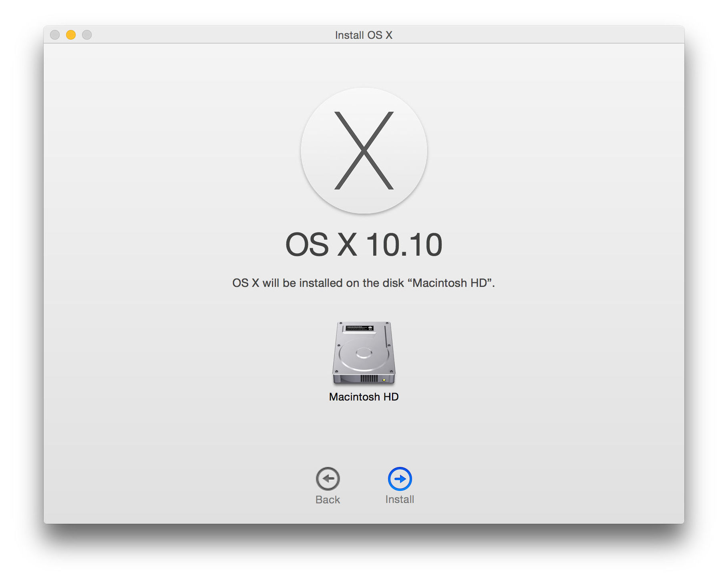Screen dimensions: 728x585
Task: Click the "Back" label below the arrow
Action: pyautogui.click(x=328, y=500)
